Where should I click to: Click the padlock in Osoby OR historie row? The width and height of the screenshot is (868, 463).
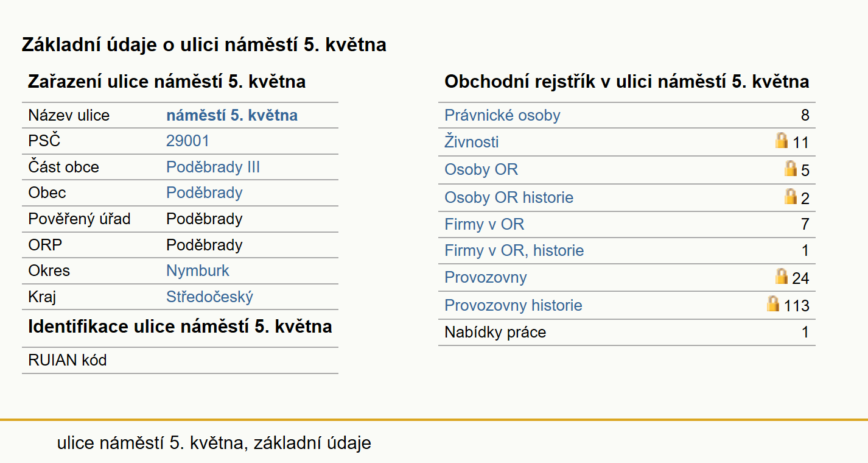pos(791,196)
